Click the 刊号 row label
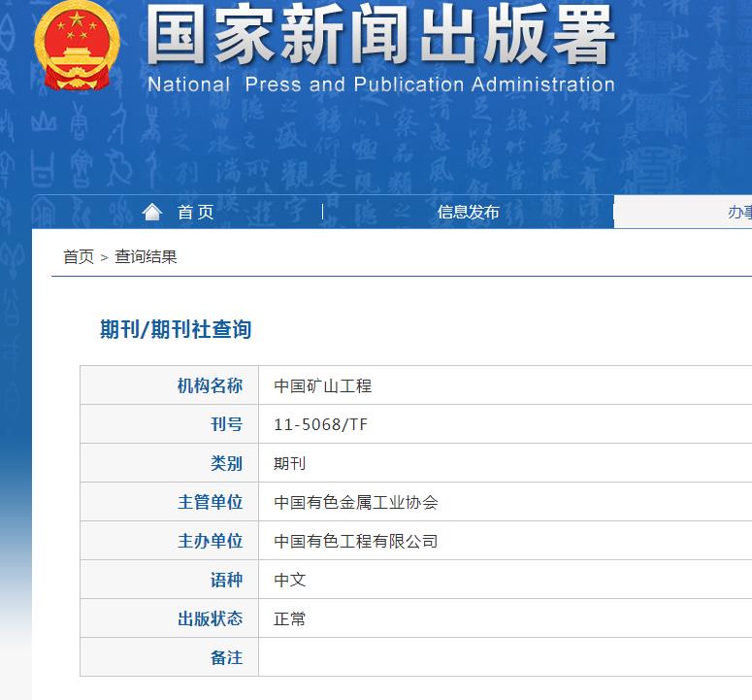 (226, 424)
